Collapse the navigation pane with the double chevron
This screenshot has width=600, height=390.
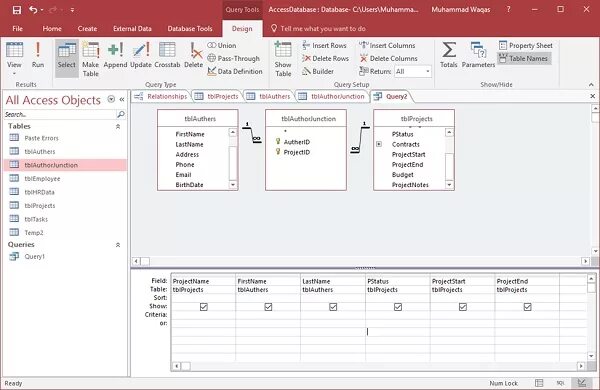pos(122,99)
